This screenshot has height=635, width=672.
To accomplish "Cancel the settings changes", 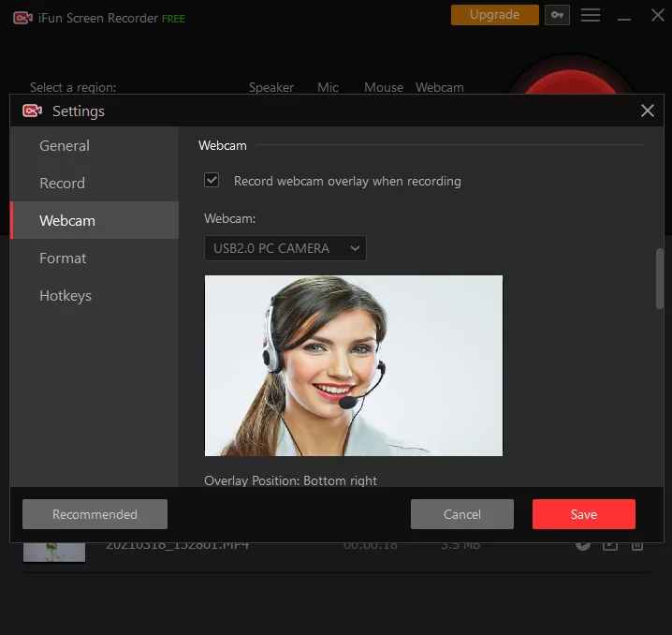I will coord(462,514).
